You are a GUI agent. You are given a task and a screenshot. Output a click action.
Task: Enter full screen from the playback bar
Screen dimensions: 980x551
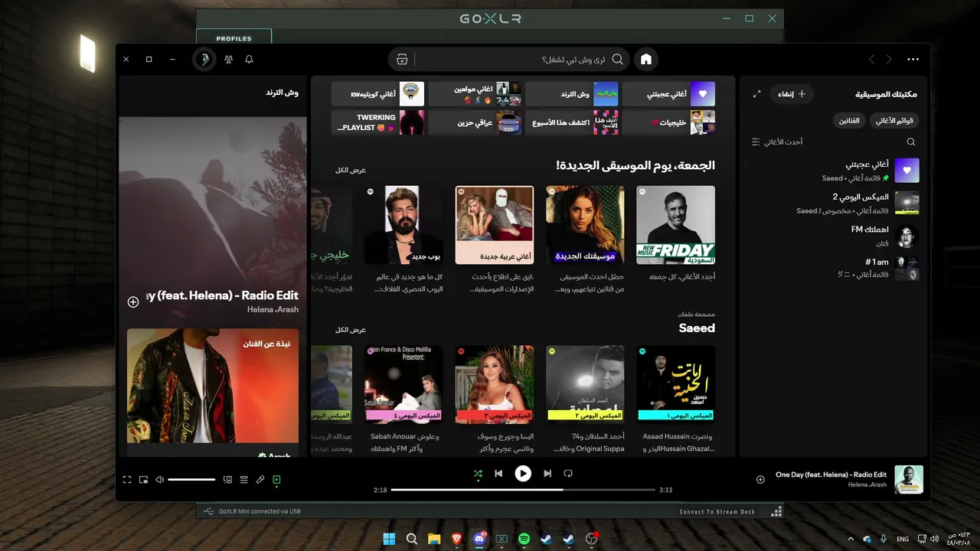point(127,480)
